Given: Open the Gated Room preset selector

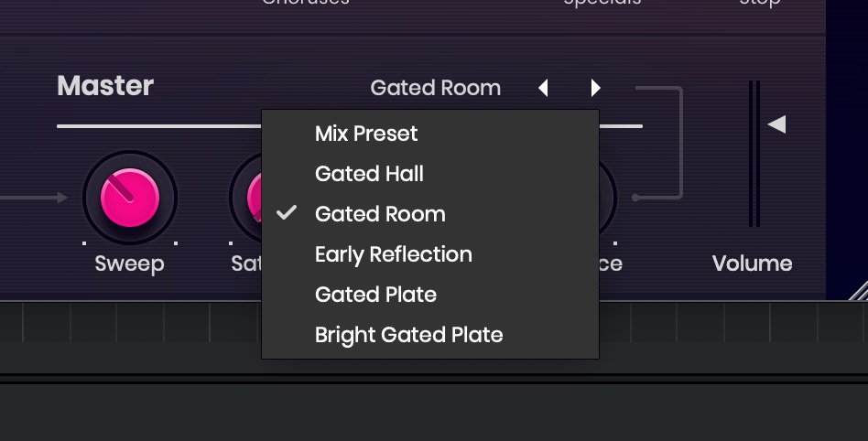Looking at the screenshot, I should (435, 88).
